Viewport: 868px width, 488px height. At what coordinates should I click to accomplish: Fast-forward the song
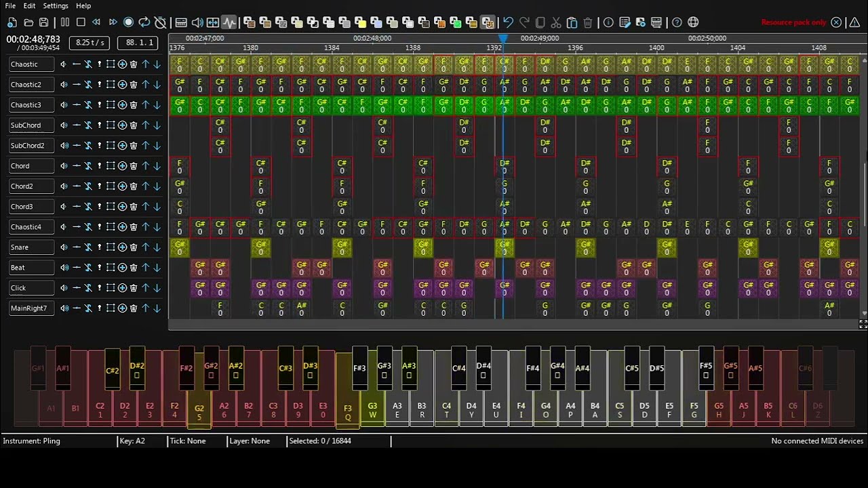(x=113, y=22)
